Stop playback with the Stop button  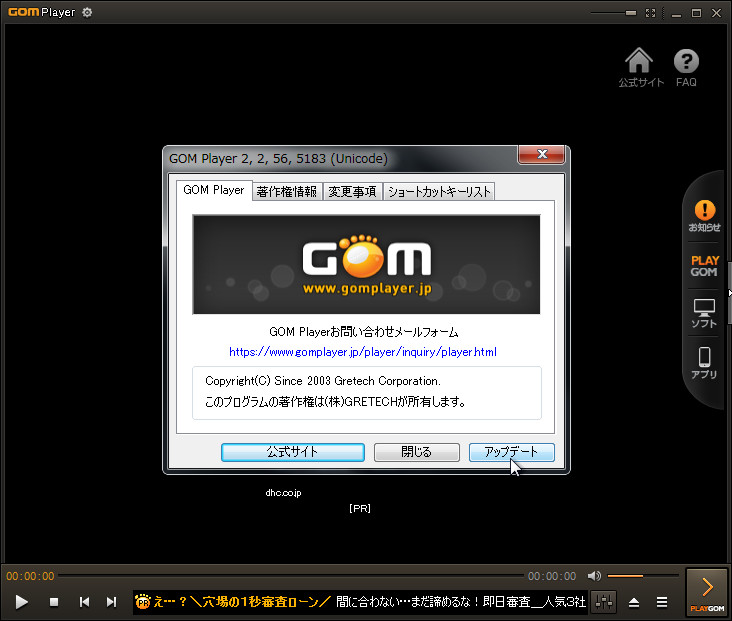click(x=54, y=602)
